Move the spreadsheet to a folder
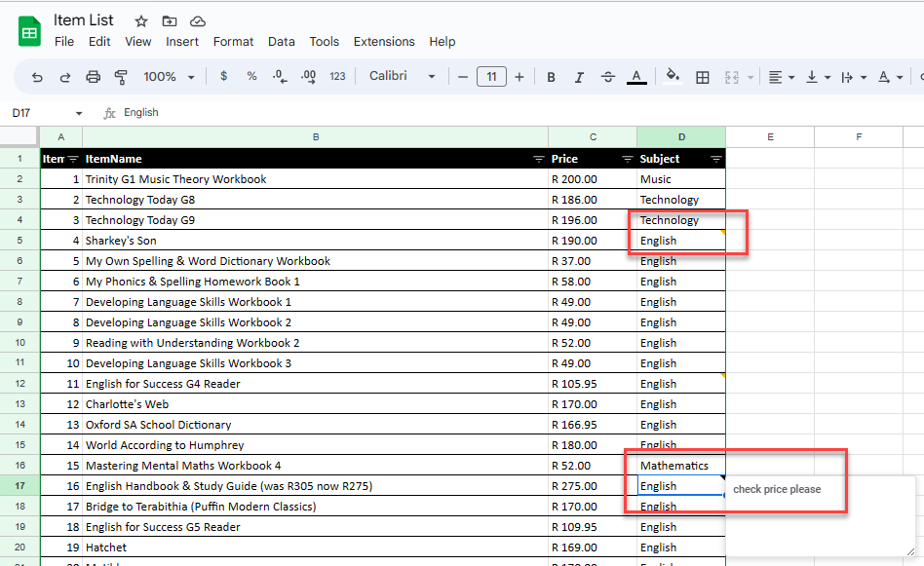Viewport: 924px width, 566px height. tap(168, 19)
